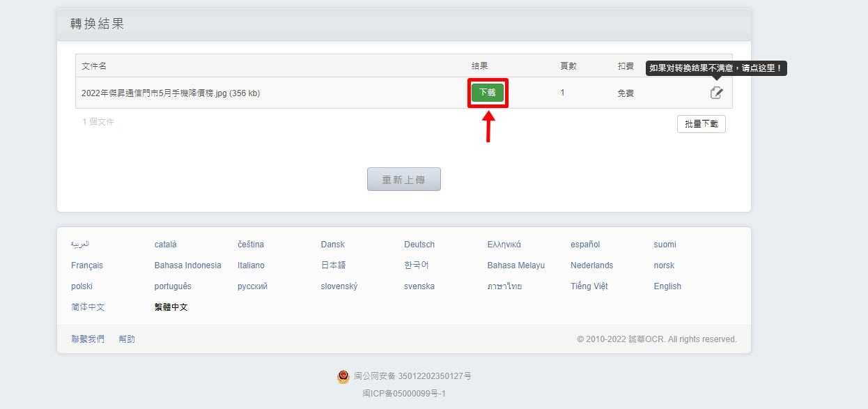The height and width of the screenshot is (409, 868).
Task: Switch language to 简体中文
Action: click(88, 307)
